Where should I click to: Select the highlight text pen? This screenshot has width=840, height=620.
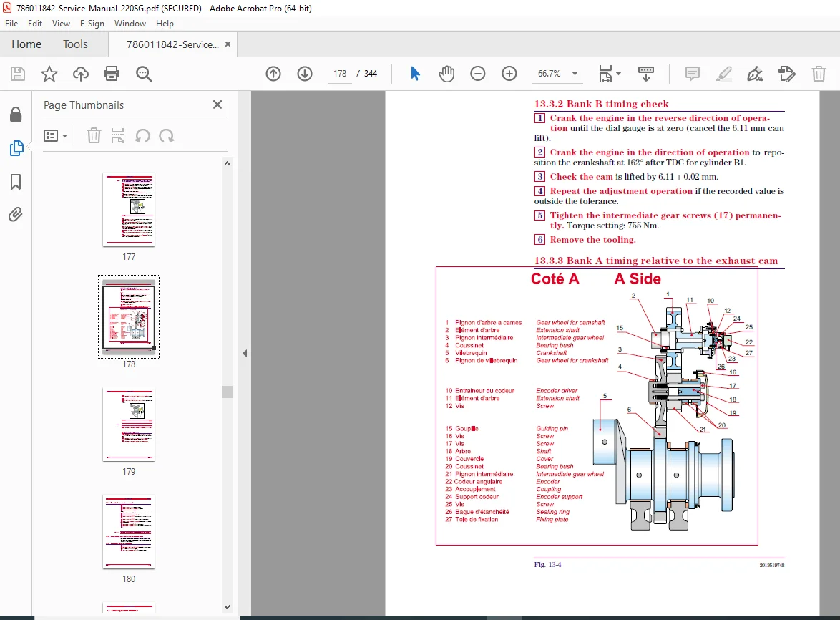click(x=724, y=74)
